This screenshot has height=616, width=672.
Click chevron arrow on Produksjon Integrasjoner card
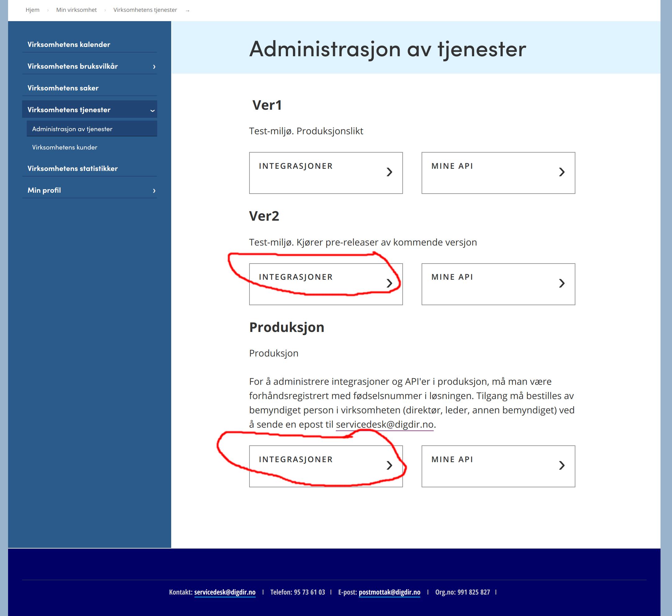(389, 465)
